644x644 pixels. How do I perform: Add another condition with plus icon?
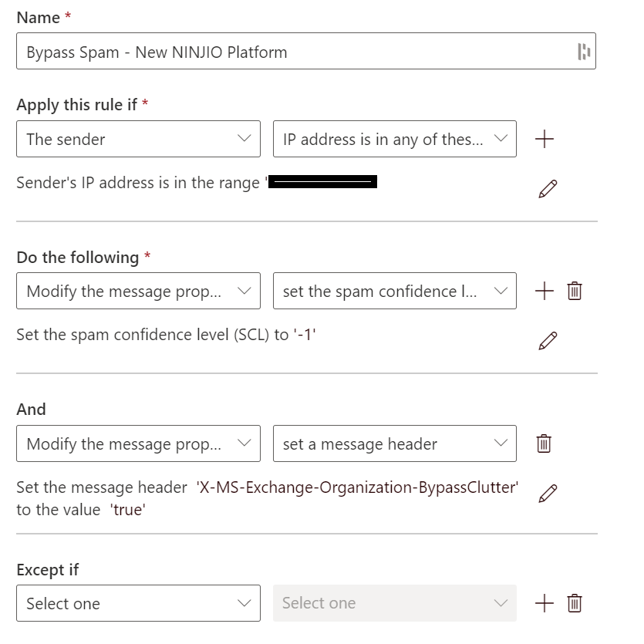tap(545, 139)
